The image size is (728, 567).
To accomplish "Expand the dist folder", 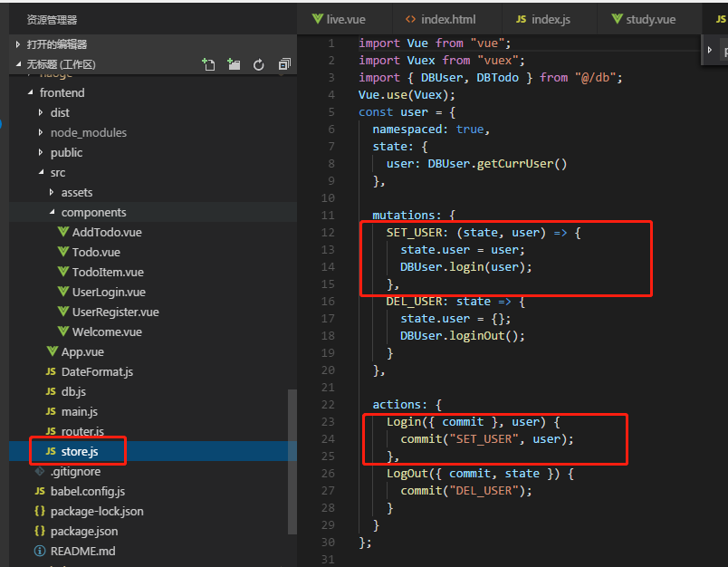I will point(60,112).
